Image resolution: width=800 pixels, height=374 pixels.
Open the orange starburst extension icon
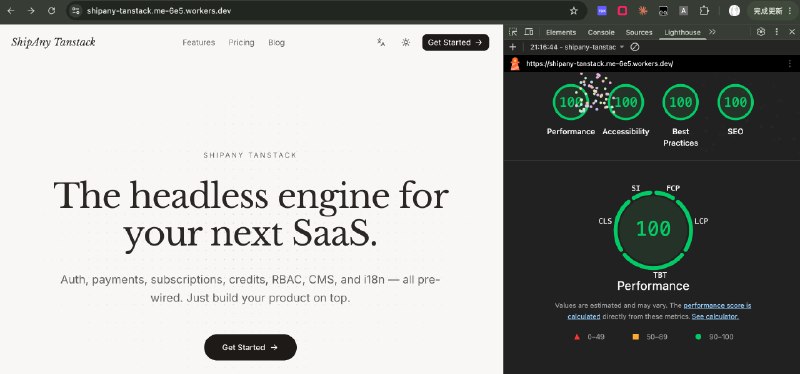(643, 10)
